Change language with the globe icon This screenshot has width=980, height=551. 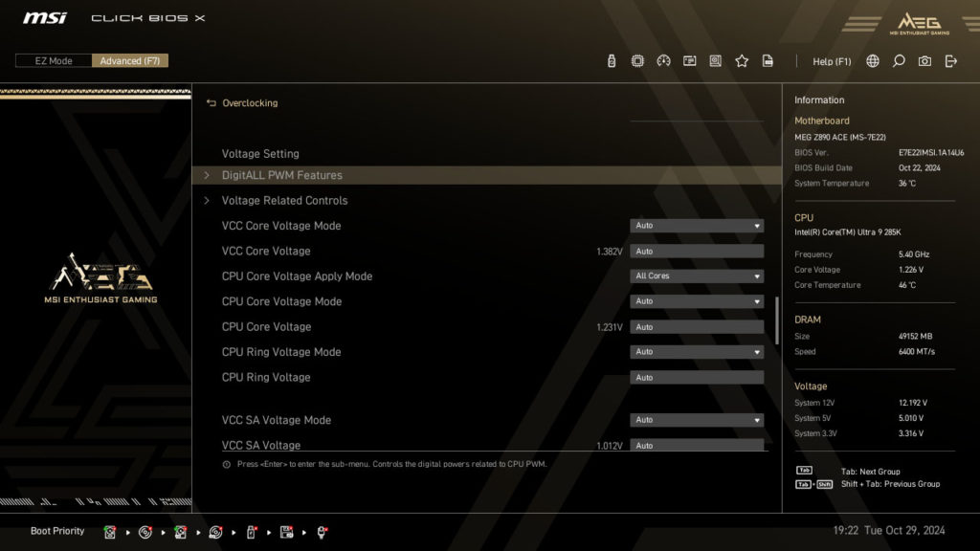pyautogui.click(x=873, y=60)
